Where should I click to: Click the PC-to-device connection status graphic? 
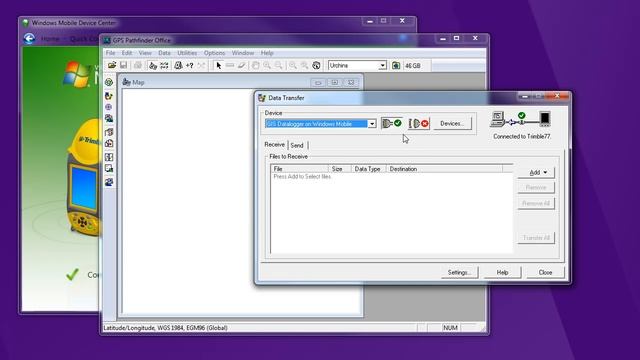point(521,120)
